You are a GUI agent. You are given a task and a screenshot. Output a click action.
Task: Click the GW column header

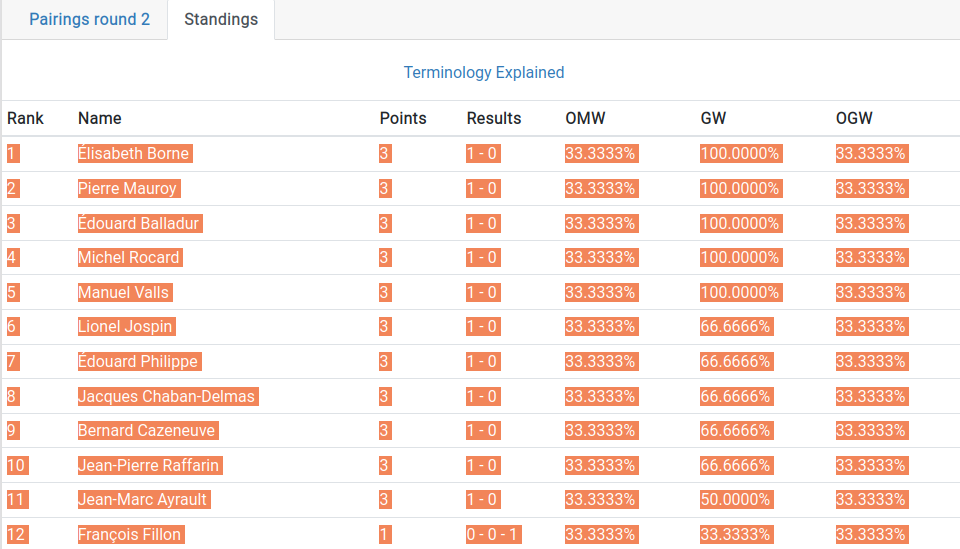click(x=713, y=118)
